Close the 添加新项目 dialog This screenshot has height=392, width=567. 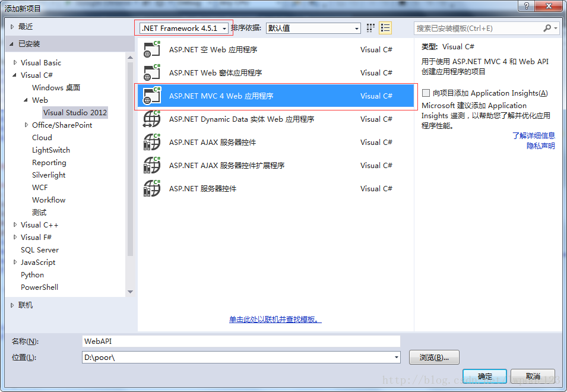(549, 6)
